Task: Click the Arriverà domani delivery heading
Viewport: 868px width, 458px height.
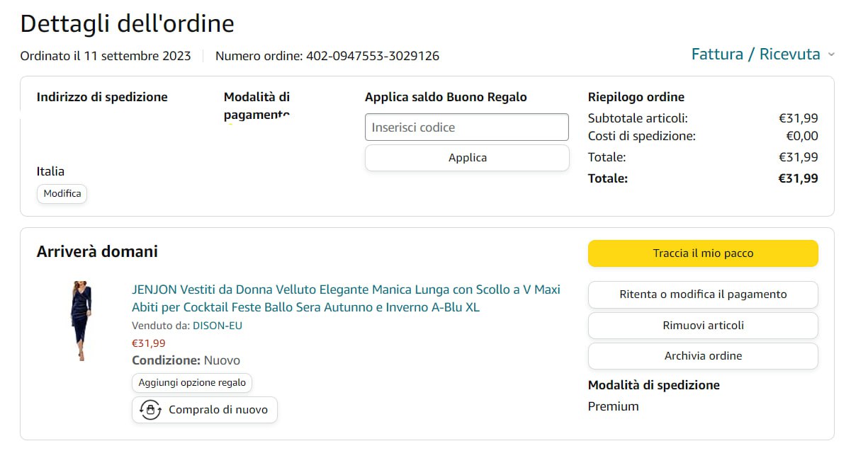Action: (x=97, y=251)
